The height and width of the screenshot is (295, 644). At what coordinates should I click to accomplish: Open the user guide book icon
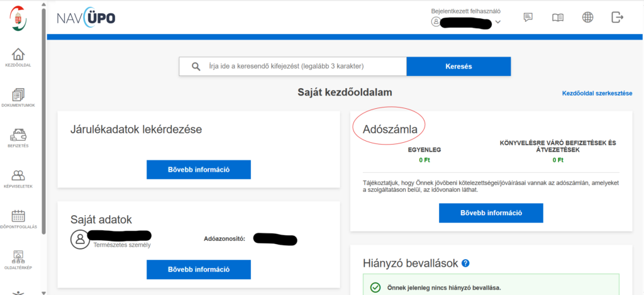pyautogui.click(x=558, y=17)
